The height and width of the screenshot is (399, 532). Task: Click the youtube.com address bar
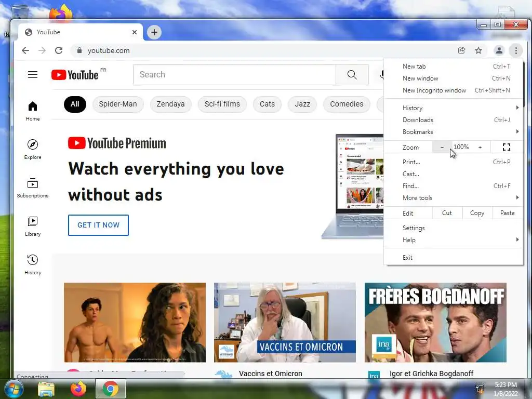[264, 50]
